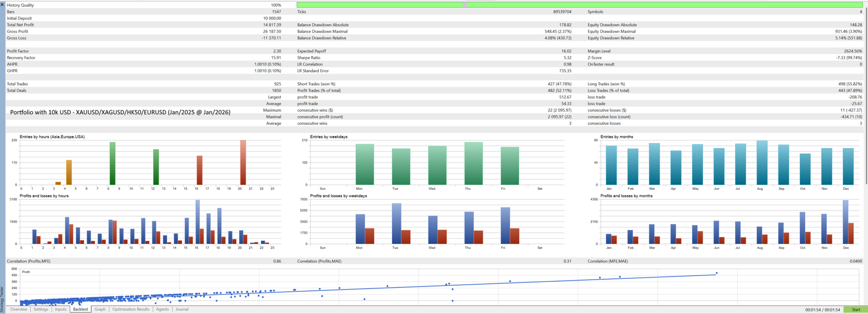This screenshot has height=314, width=868.
Task: Click the Dec profit bar in monthly profits chart
Action: [x=845, y=222]
